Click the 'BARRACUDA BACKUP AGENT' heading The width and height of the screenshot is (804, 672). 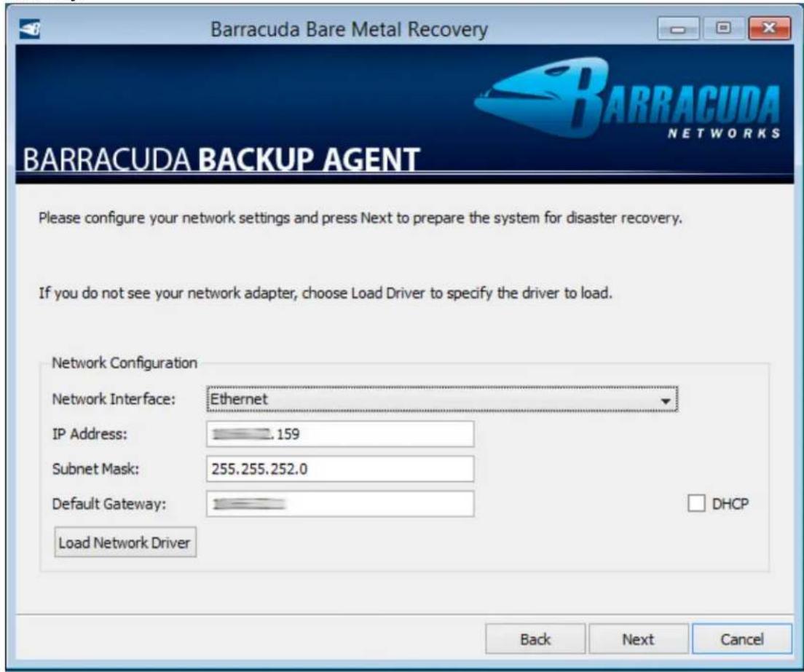(221, 159)
